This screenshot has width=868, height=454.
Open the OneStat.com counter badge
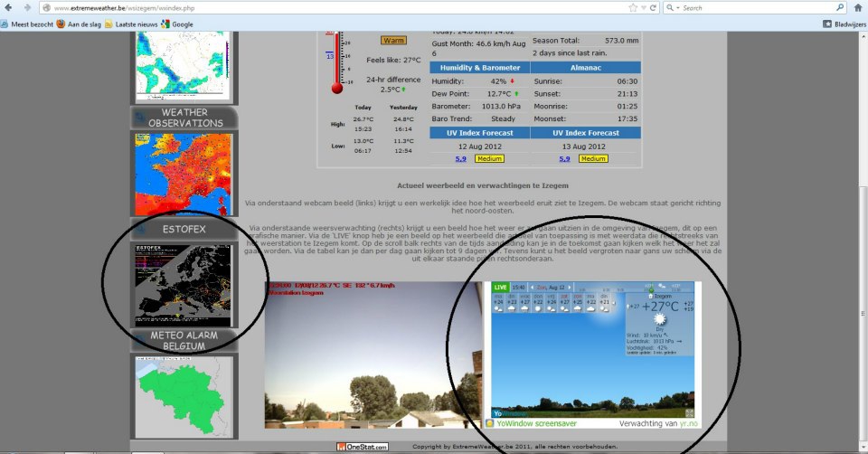363,447
